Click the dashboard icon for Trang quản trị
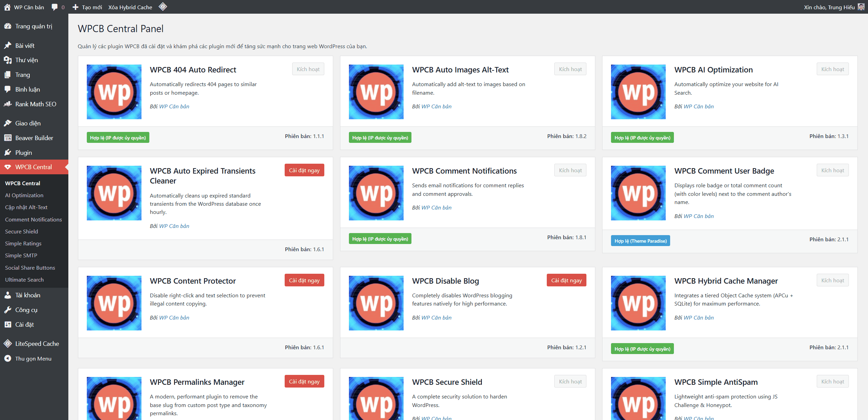This screenshot has width=868, height=420. (x=8, y=26)
